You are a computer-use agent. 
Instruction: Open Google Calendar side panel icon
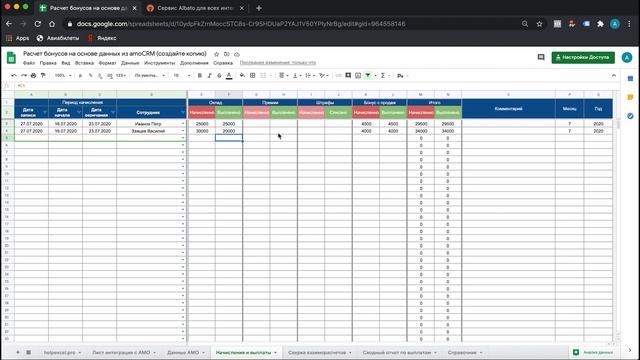630,78
